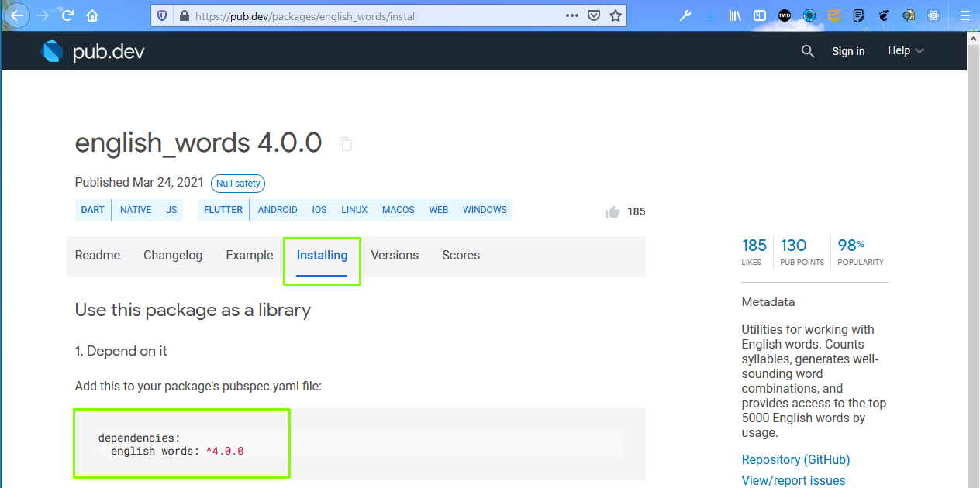This screenshot has height=488, width=980.
Task: Click the ANDROID platform tag
Action: pyautogui.click(x=278, y=210)
